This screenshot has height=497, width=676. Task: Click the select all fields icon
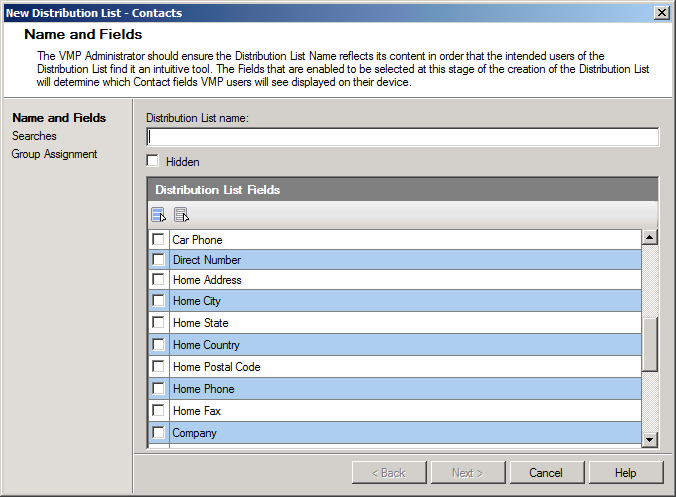pyautogui.click(x=158, y=214)
